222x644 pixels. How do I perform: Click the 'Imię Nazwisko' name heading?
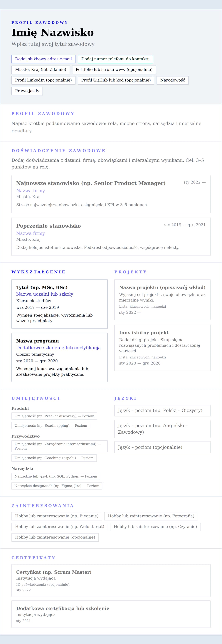[x=53, y=33]
